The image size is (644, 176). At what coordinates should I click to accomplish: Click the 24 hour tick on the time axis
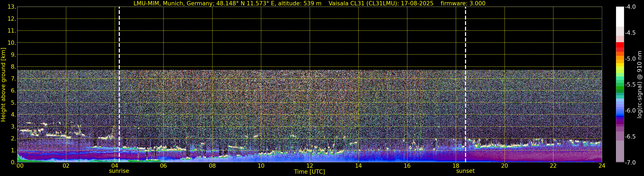[x=602, y=166]
